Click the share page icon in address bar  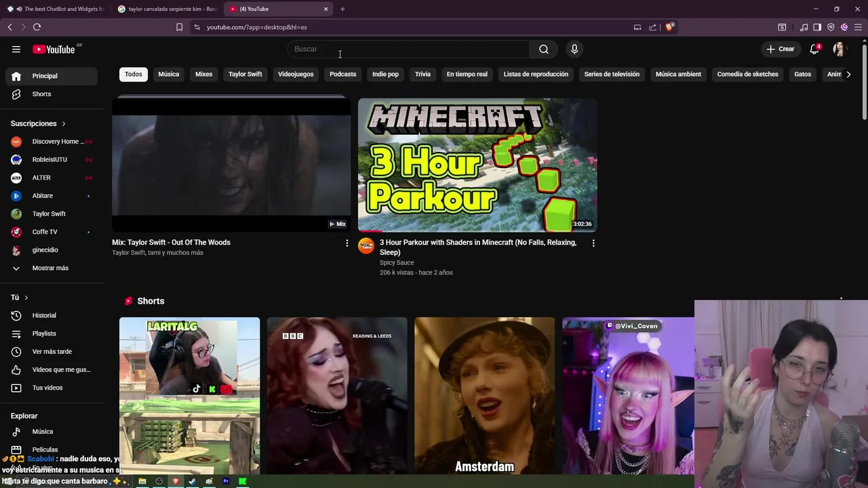[x=652, y=27]
